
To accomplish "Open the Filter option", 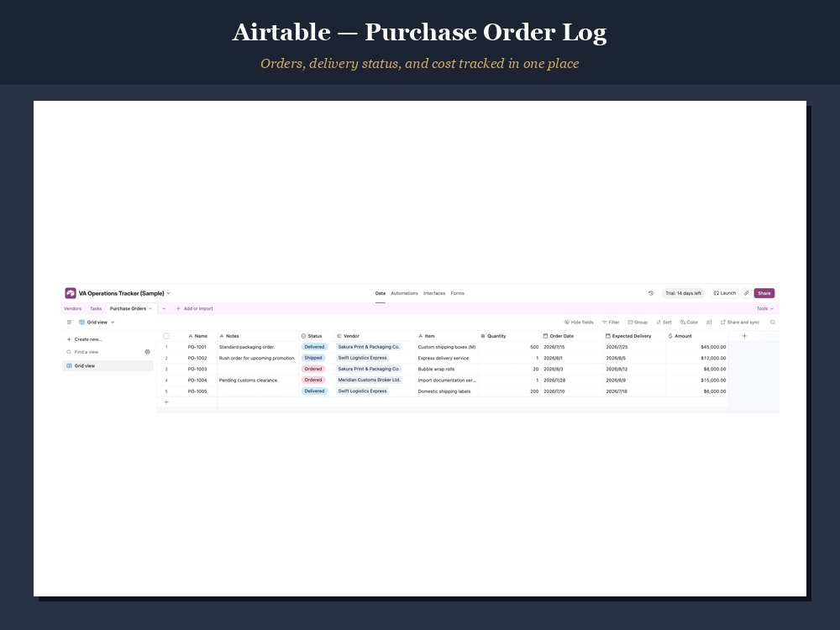I will click(611, 323).
